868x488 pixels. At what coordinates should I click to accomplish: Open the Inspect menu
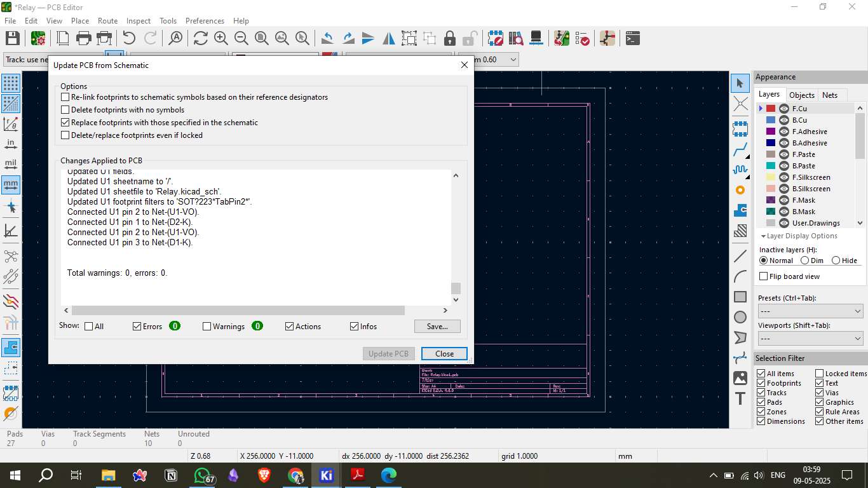(139, 21)
